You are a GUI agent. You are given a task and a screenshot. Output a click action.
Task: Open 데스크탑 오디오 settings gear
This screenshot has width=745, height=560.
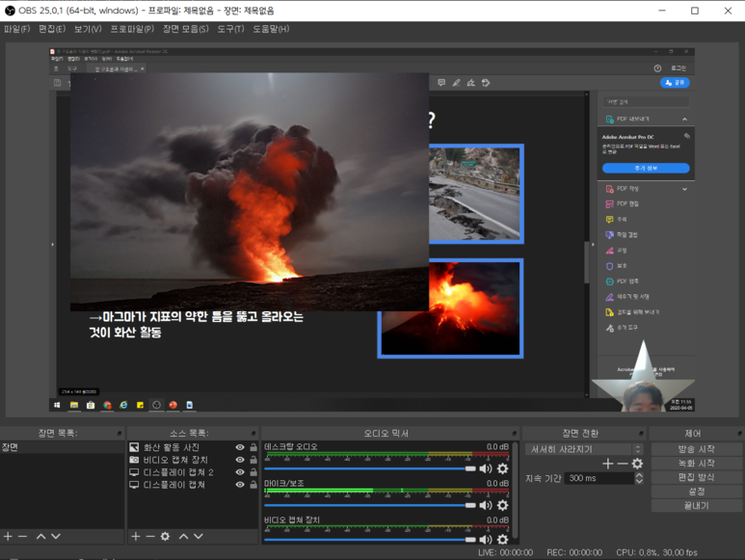(x=502, y=468)
